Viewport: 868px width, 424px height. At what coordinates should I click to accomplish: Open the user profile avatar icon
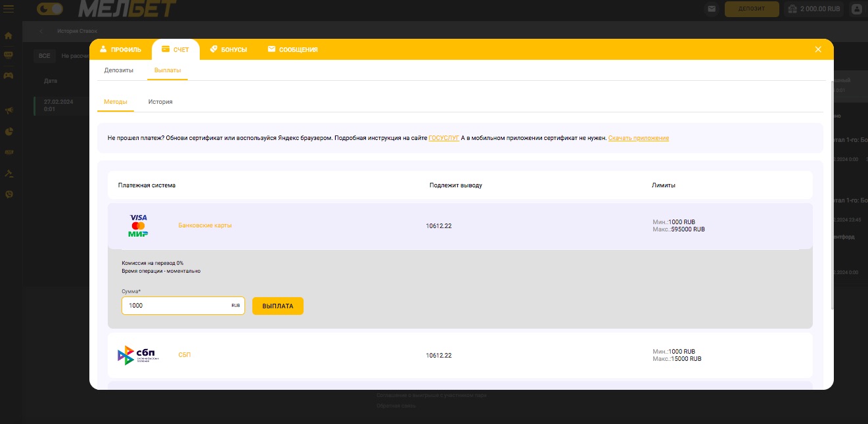click(857, 9)
